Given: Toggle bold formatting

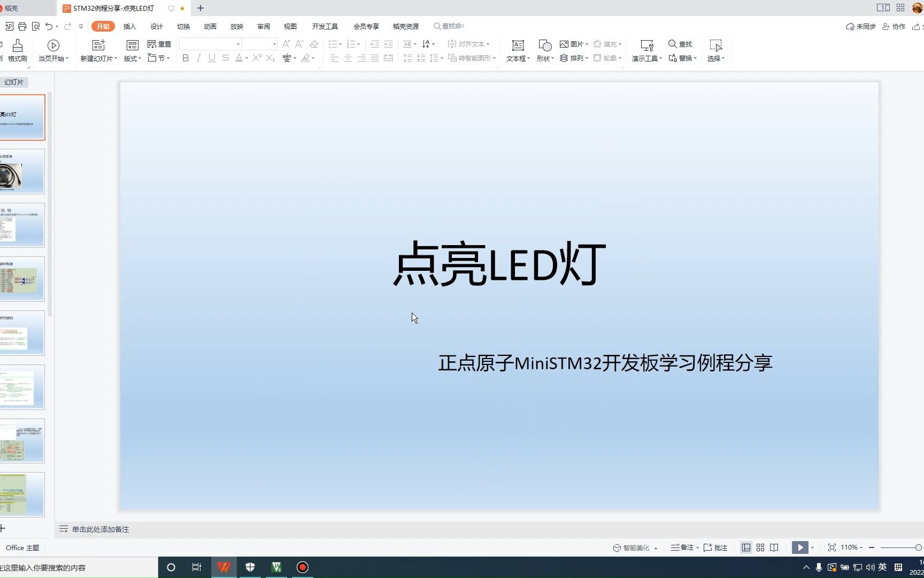Looking at the screenshot, I should (185, 58).
